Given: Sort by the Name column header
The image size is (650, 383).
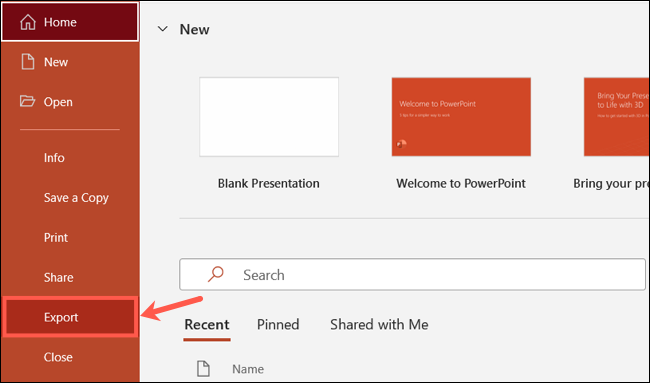Looking at the screenshot, I should [248, 369].
